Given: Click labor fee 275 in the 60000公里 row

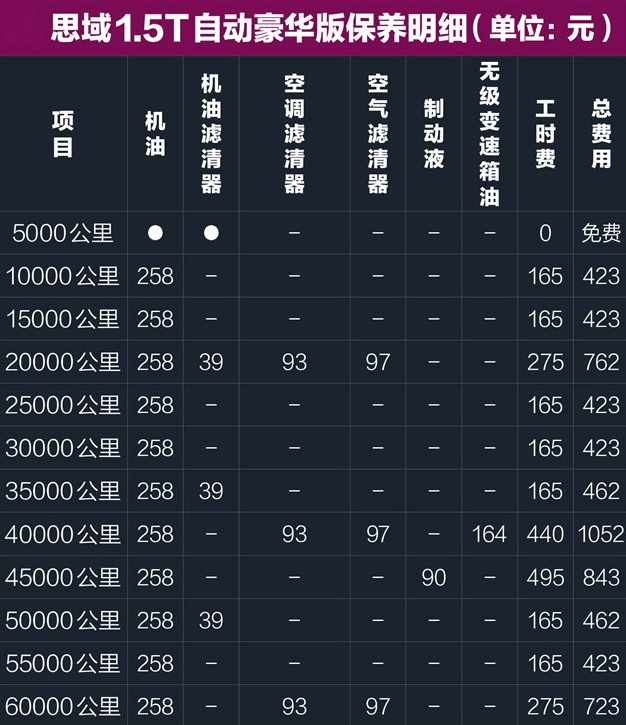Looking at the screenshot, I should tap(546, 707).
